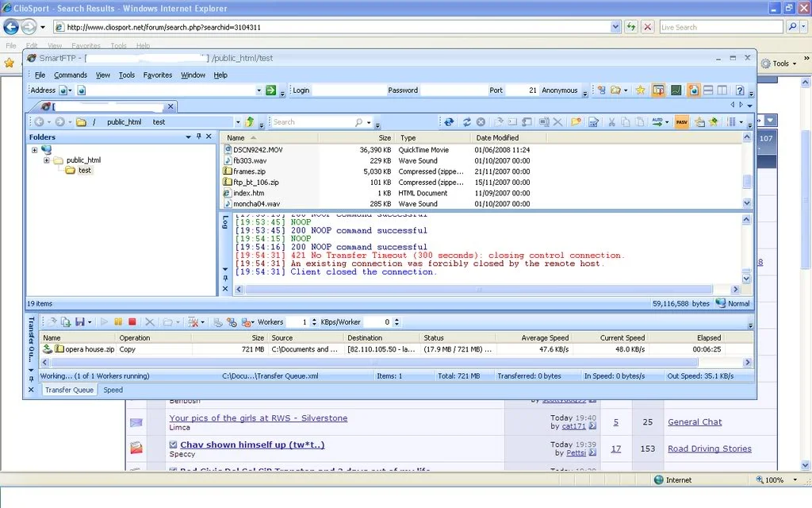812x508 pixels.
Task: Open the Address history dropdown arrow
Action: (259, 90)
